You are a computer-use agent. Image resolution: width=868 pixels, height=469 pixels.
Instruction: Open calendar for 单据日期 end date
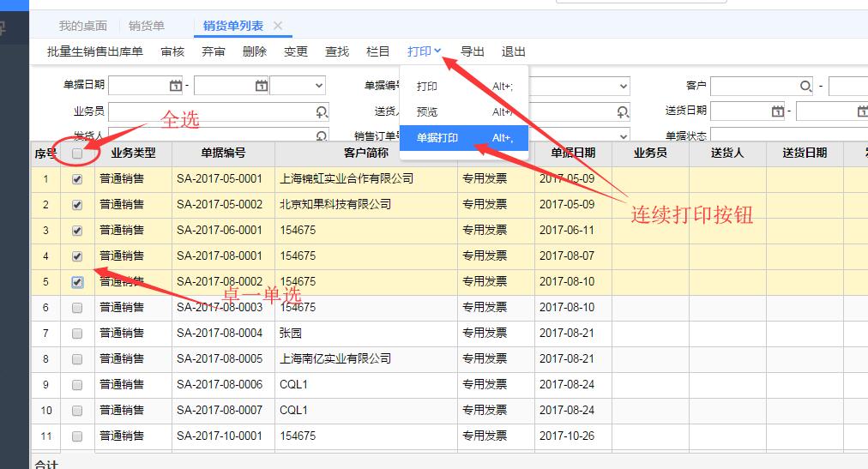pos(262,86)
